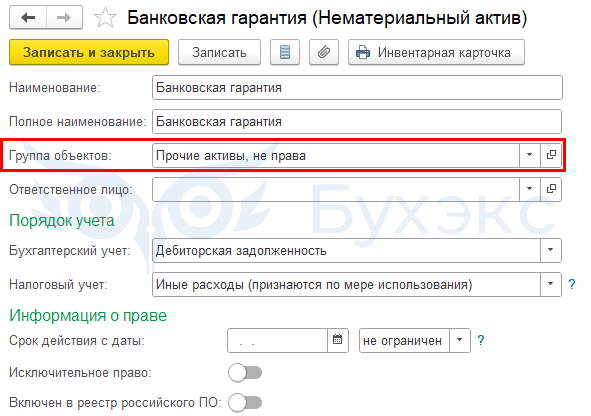
Task: Click Записать и закрыть button
Action: pos(89,52)
